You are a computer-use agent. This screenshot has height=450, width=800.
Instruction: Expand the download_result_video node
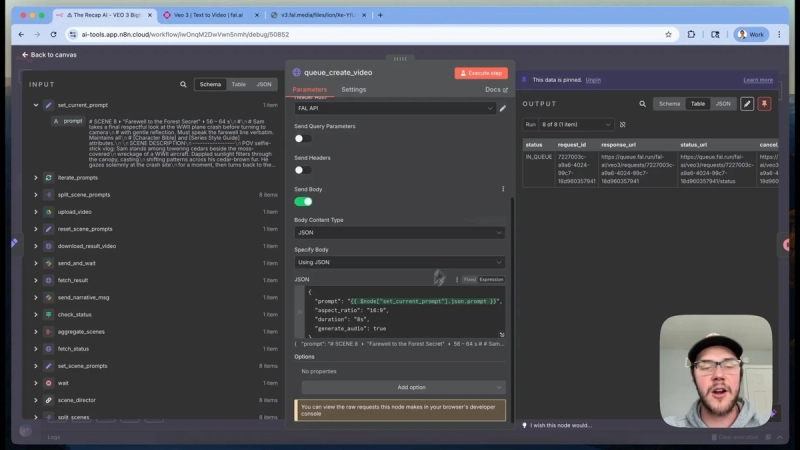pyautogui.click(x=36, y=246)
